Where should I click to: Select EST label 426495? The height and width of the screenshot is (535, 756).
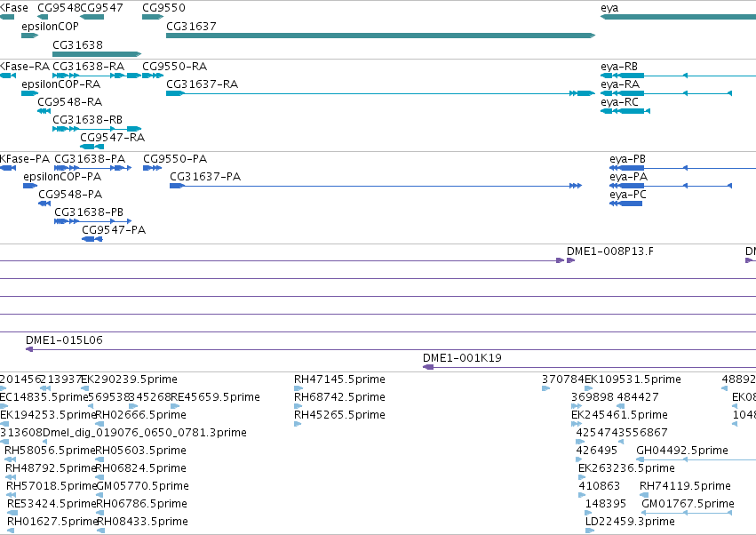[596, 450]
